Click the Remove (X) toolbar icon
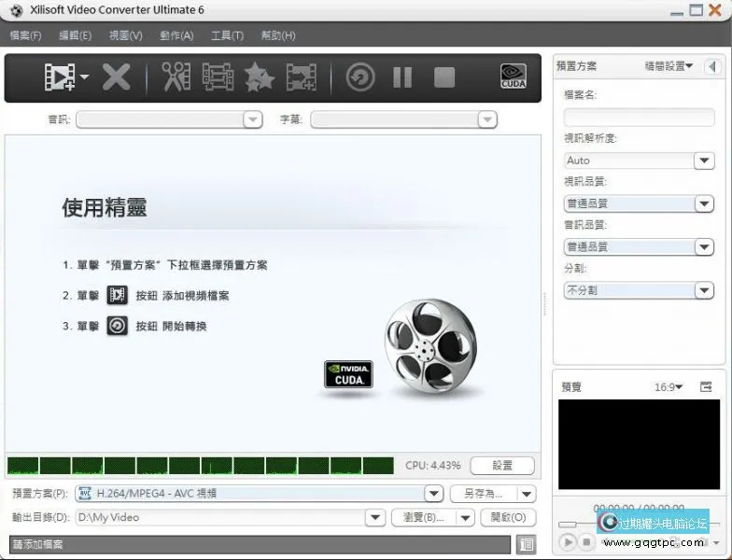This screenshot has width=732, height=560. (x=116, y=77)
